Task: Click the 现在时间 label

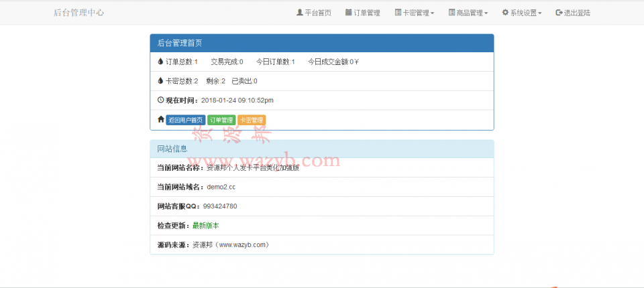Action: (182, 100)
